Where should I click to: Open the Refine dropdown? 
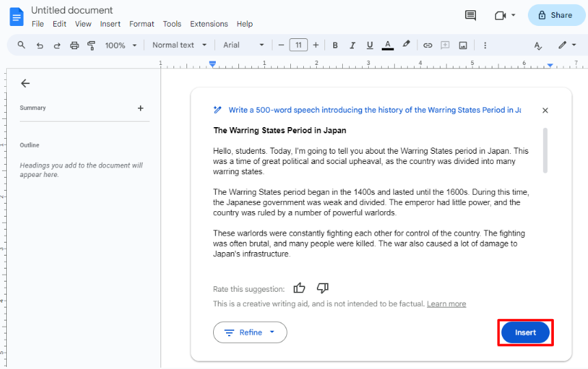point(250,333)
